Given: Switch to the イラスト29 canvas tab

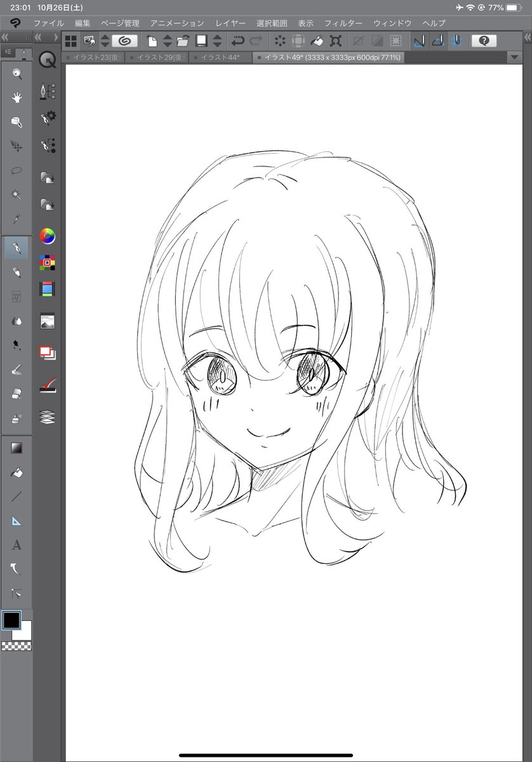Looking at the screenshot, I should coord(156,57).
